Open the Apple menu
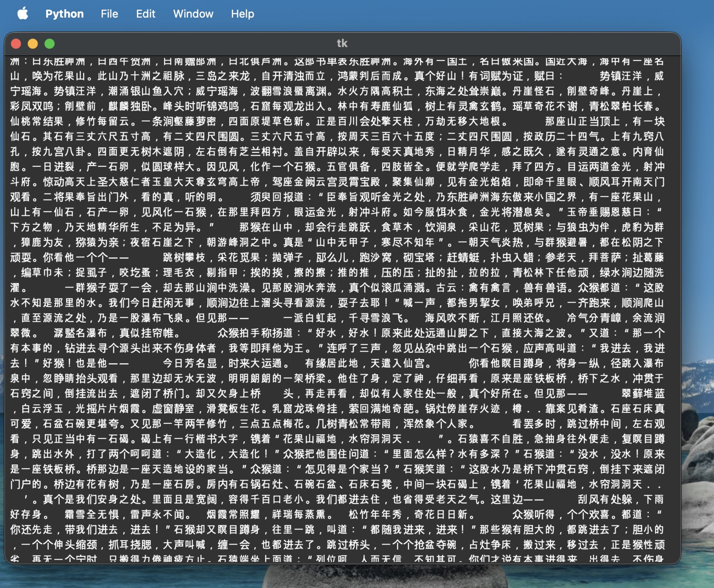Screen dimensions: 714x588 pos(23,14)
